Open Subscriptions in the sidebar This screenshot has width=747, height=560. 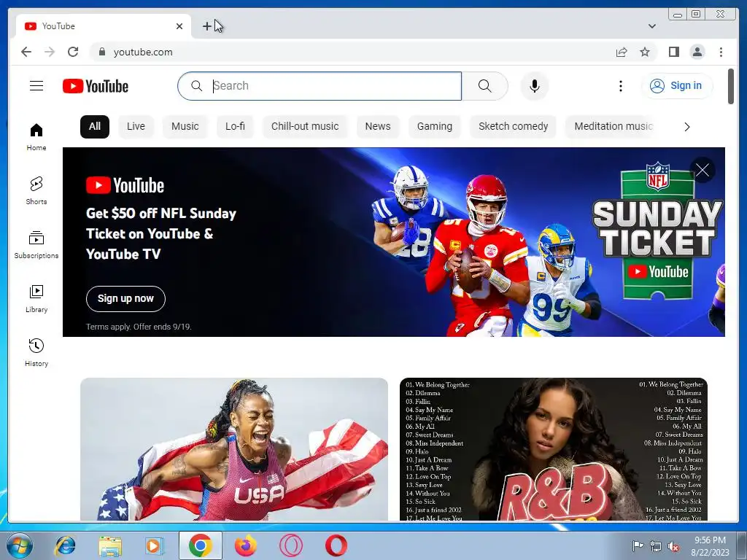click(36, 244)
